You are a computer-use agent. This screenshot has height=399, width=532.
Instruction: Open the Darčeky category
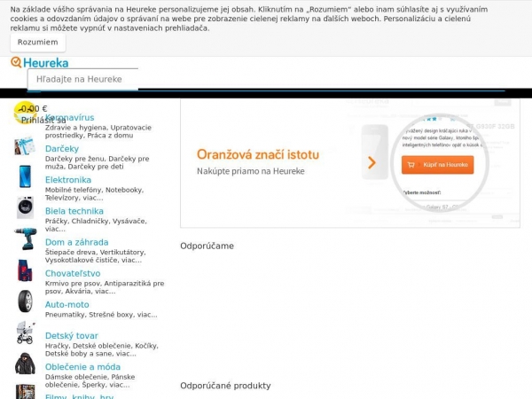62,149
